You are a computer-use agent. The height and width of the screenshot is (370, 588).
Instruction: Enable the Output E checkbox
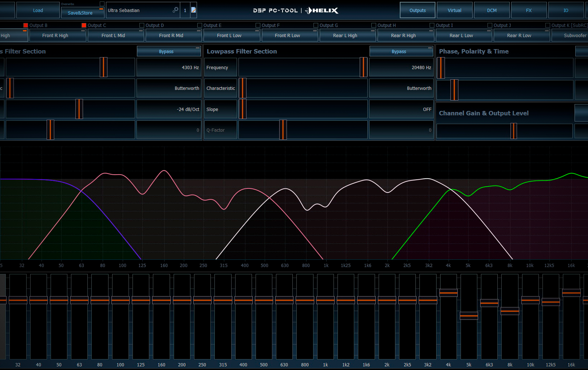click(x=200, y=25)
